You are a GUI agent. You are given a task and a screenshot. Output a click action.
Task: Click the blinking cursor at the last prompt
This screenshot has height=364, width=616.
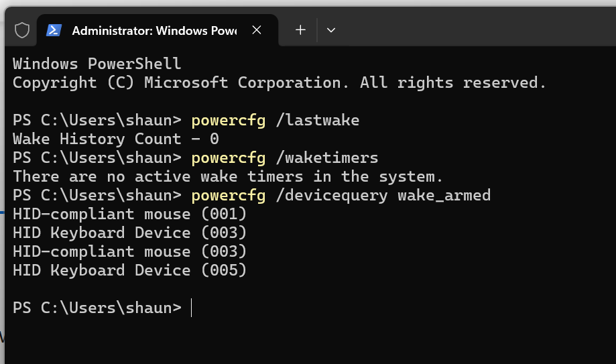click(191, 308)
